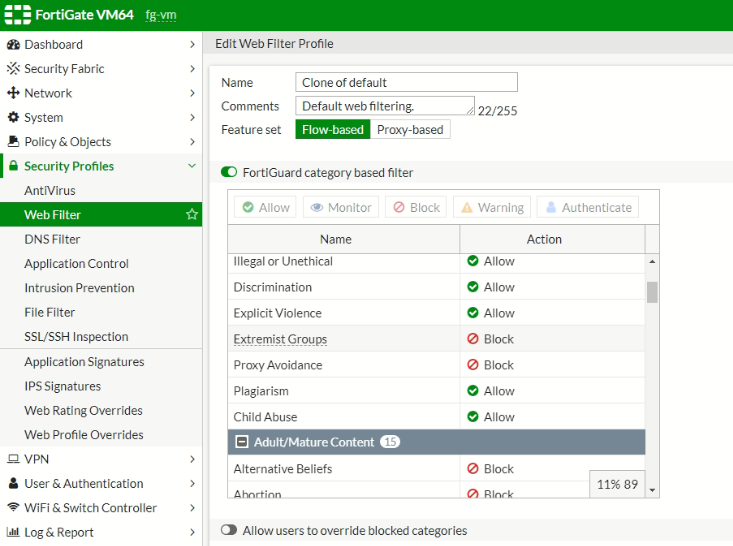The image size is (733, 546).
Task: Click the Plagiarism allow checkmark icon
Action: click(473, 391)
